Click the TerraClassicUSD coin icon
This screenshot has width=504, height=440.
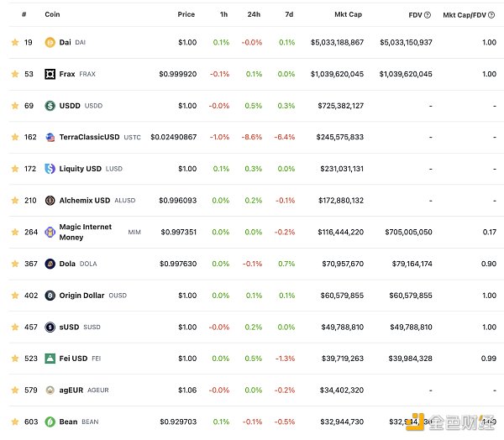coord(50,137)
